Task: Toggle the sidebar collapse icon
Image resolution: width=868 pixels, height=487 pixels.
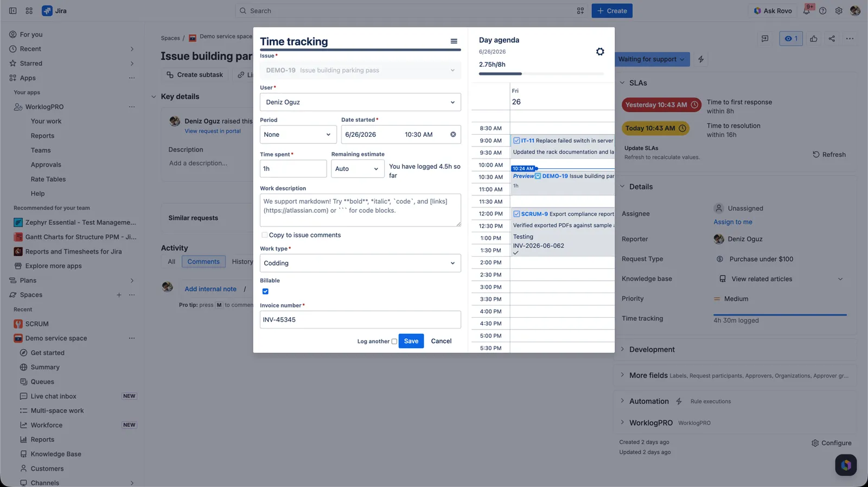Action: coord(13,11)
